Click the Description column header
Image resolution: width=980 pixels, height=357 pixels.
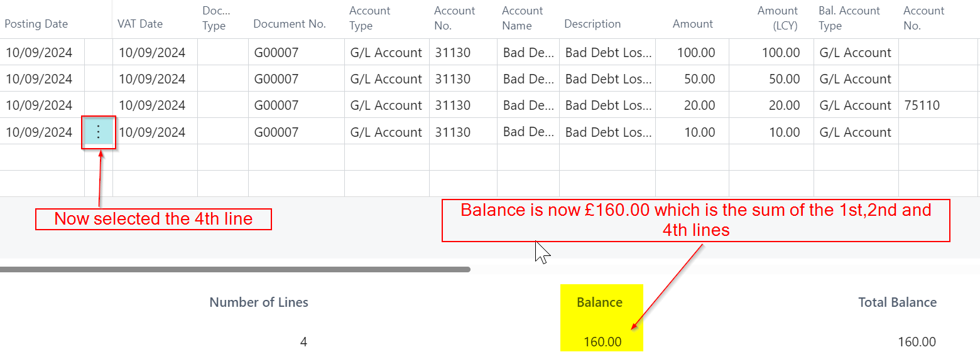tap(592, 24)
